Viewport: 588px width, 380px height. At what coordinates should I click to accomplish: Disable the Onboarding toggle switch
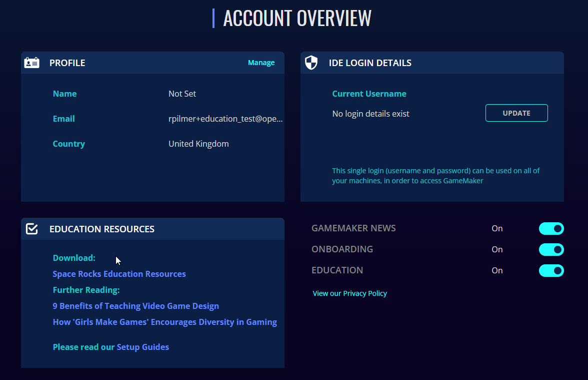point(551,250)
